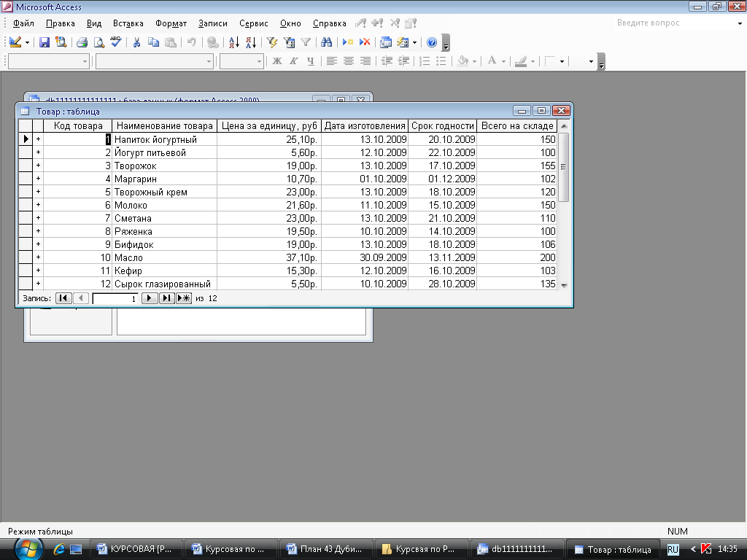Click the Cut scissors icon
The width and height of the screenshot is (747, 560).
pos(136,42)
